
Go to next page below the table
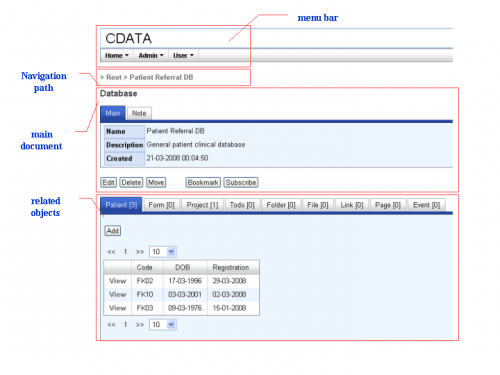[x=140, y=325]
